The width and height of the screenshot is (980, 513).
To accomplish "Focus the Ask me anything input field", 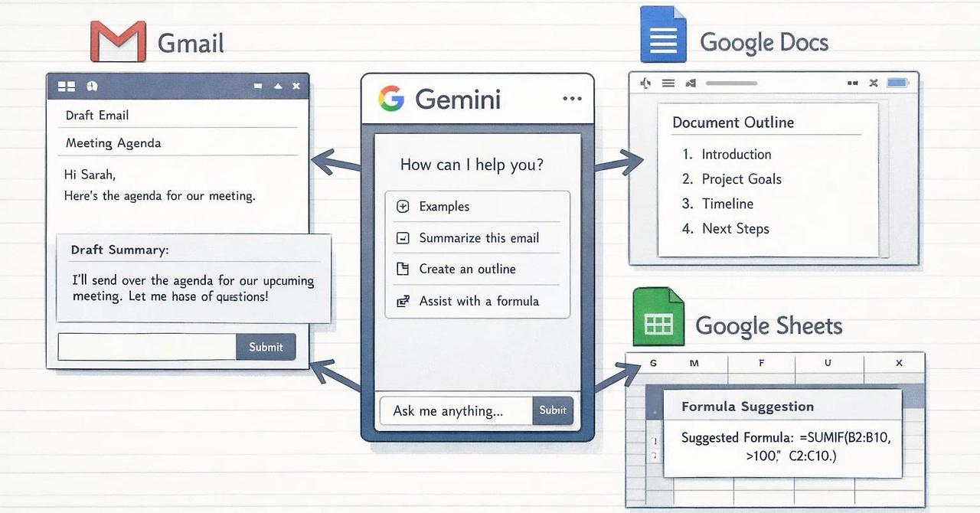I will coord(456,410).
